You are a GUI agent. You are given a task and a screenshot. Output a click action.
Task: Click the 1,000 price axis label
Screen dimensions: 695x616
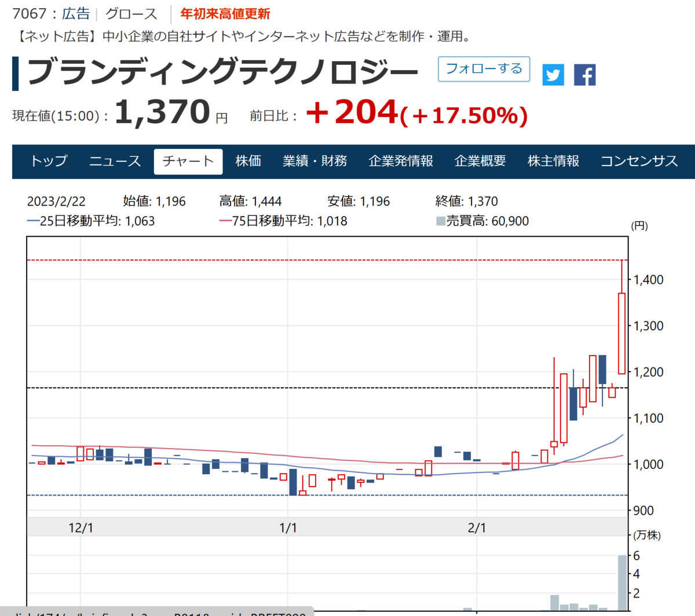click(648, 464)
